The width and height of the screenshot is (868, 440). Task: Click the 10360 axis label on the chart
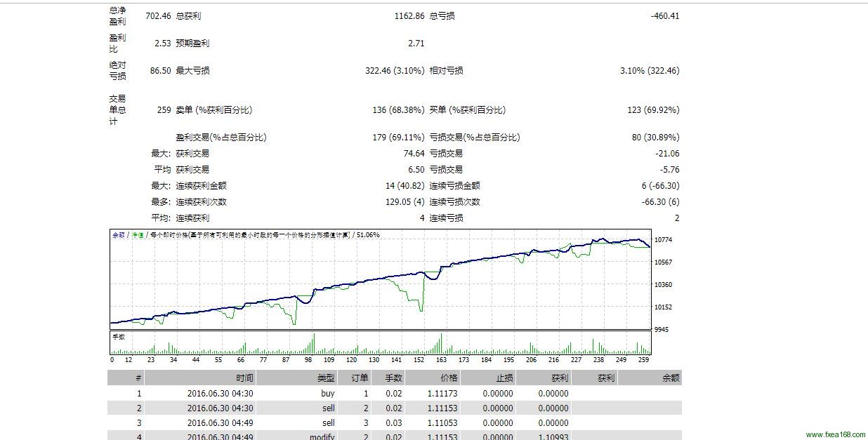tap(663, 284)
